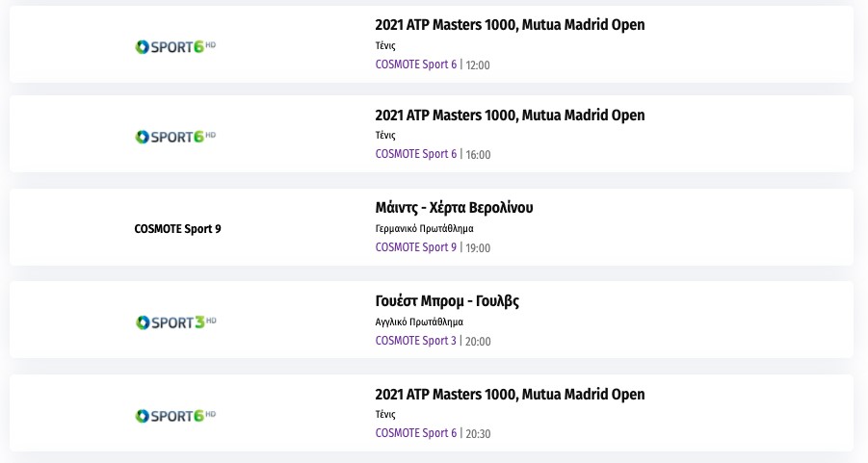Click the purple COSMOTE Sport 6 link beside 16:00
This screenshot has width=868, height=463.
[416, 154]
